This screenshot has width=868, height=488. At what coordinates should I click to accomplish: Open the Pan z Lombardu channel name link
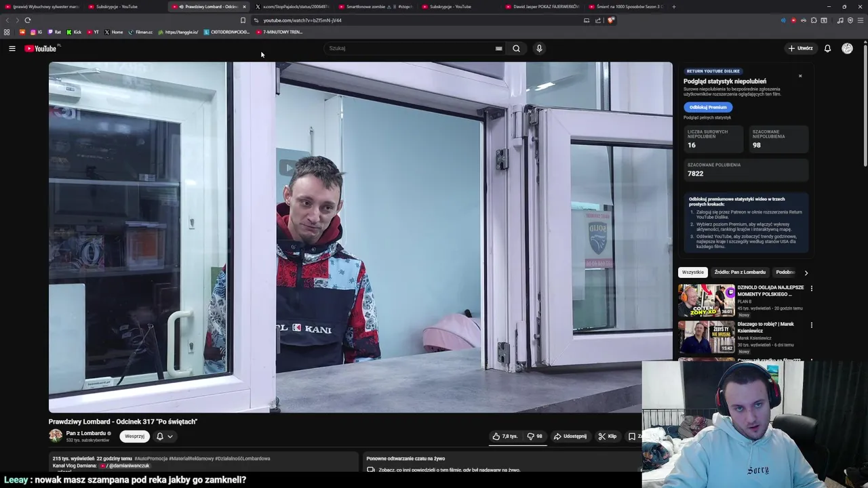click(x=86, y=433)
